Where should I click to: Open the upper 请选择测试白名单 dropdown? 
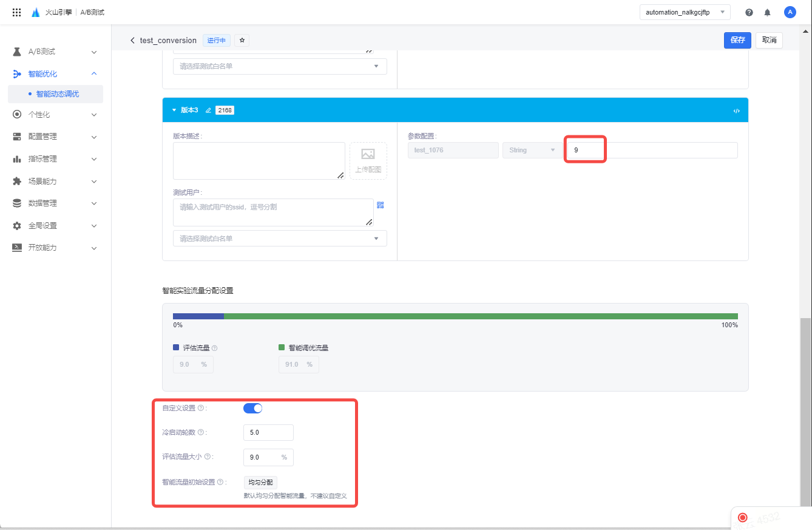(280, 66)
